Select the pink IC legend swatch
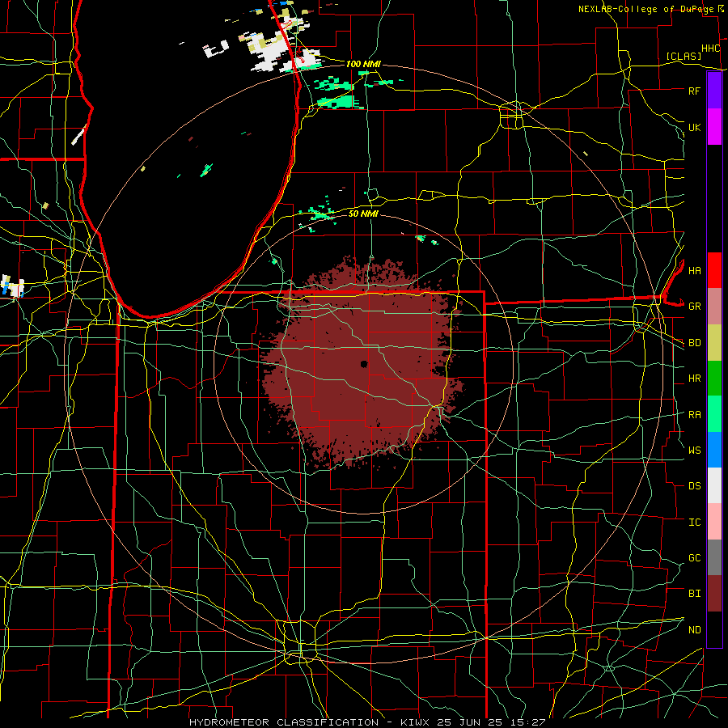The image size is (728, 728). (714, 522)
